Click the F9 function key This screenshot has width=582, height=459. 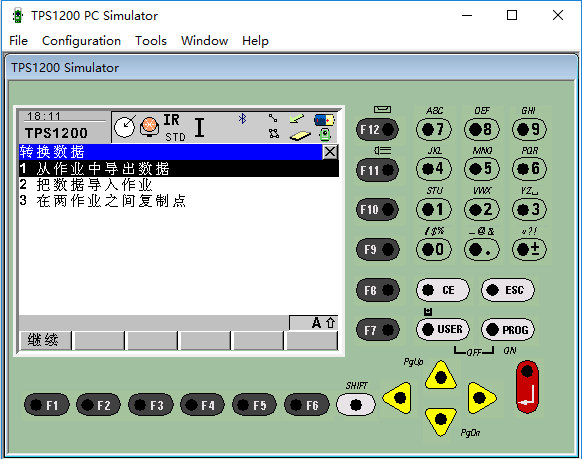[377, 249]
